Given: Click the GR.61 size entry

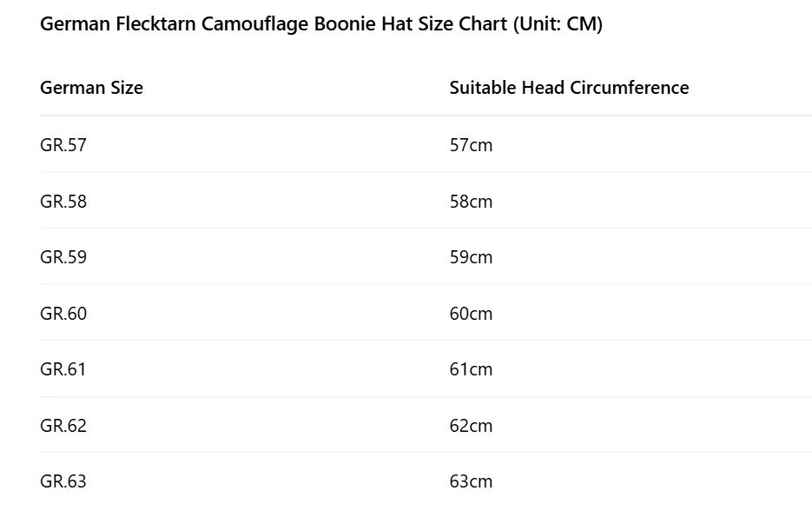Looking at the screenshot, I should [63, 369].
